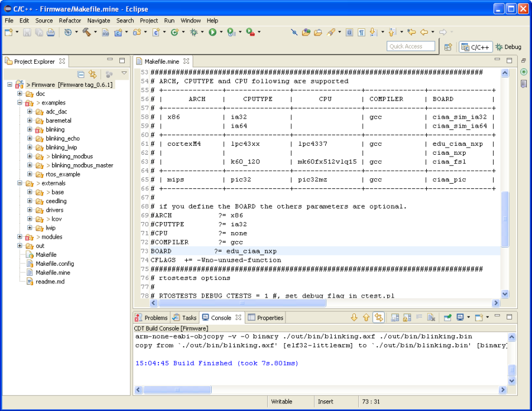Click the editor horizontal scrollbar thumb
The height and width of the screenshot is (411, 532).
242,303
